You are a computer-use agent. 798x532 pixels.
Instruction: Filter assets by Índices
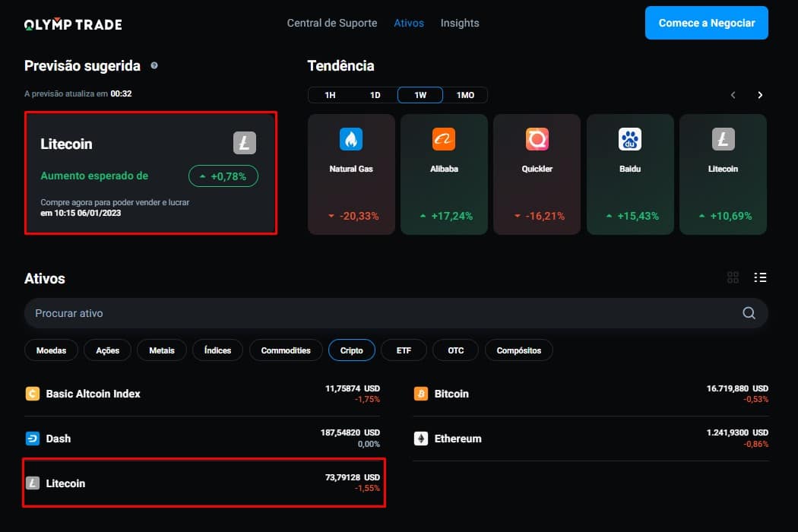point(218,350)
